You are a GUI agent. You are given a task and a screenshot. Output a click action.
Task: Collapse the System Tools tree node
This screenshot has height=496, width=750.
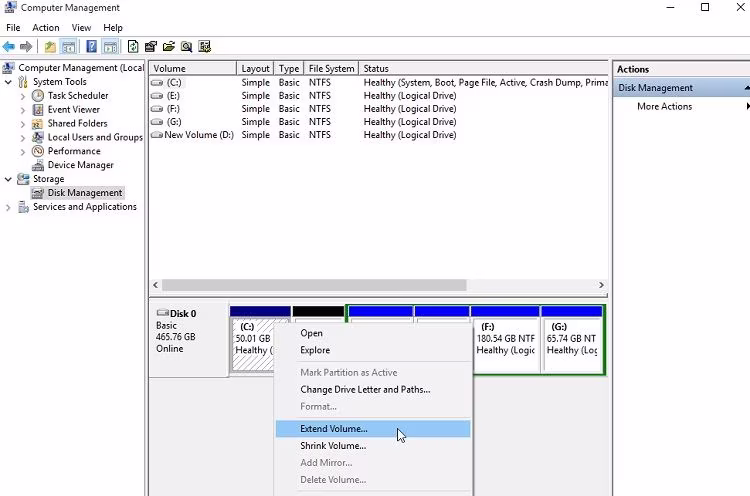pyautogui.click(x=8, y=82)
